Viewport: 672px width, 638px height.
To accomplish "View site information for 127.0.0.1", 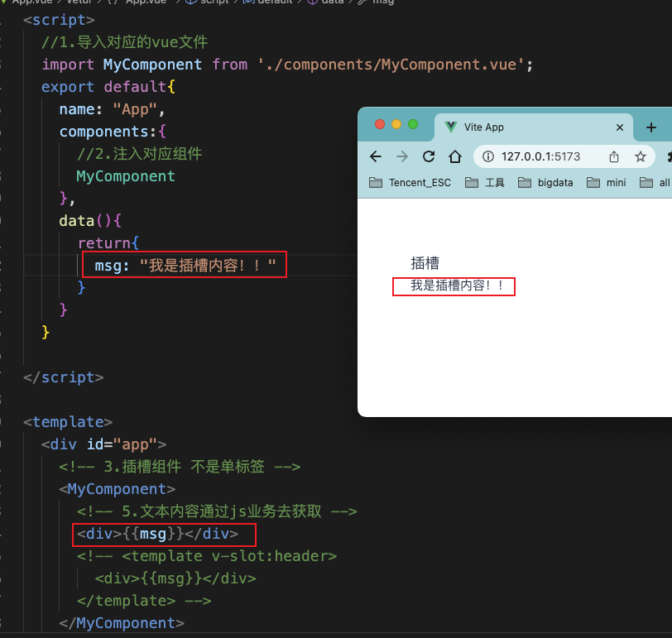I will [x=487, y=156].
